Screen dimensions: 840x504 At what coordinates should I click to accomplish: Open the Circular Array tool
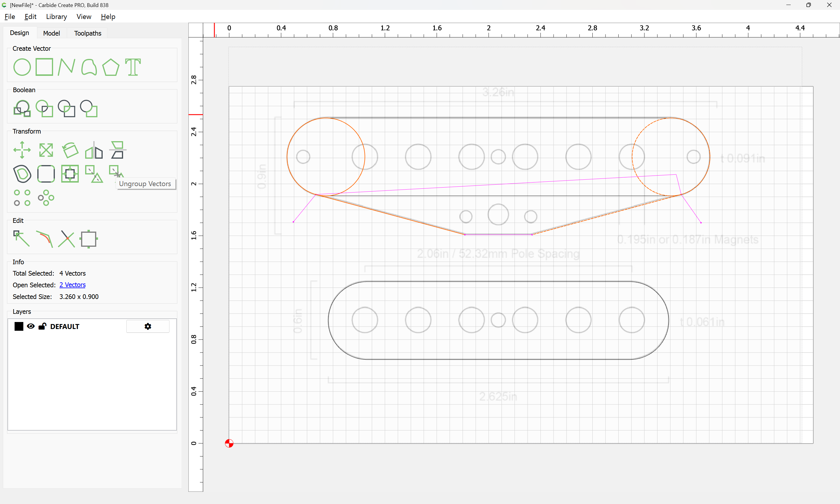tap(46, 198)
